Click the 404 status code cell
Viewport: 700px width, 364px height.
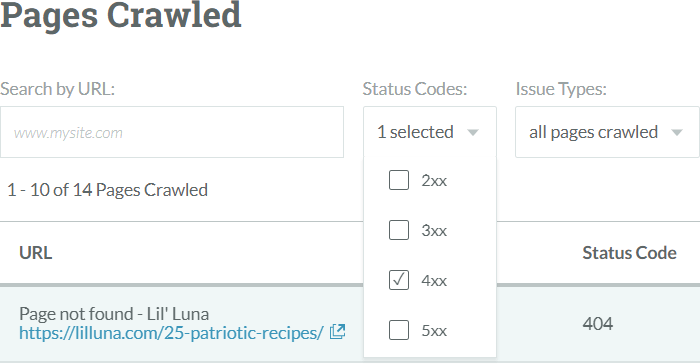597,323
